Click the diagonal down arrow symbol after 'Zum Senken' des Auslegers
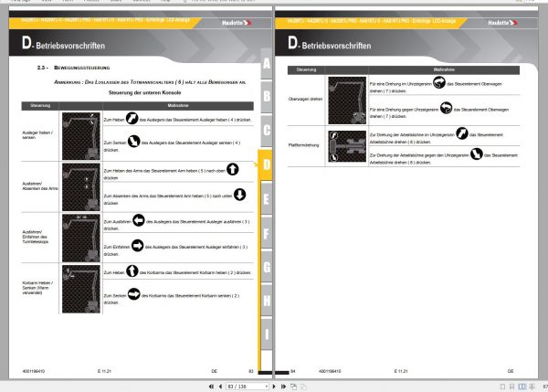 tap(133, 142)
